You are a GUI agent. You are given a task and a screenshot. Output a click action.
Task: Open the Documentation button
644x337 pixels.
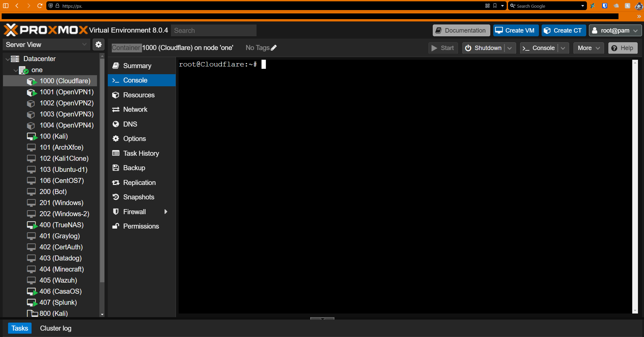point(461,31)
